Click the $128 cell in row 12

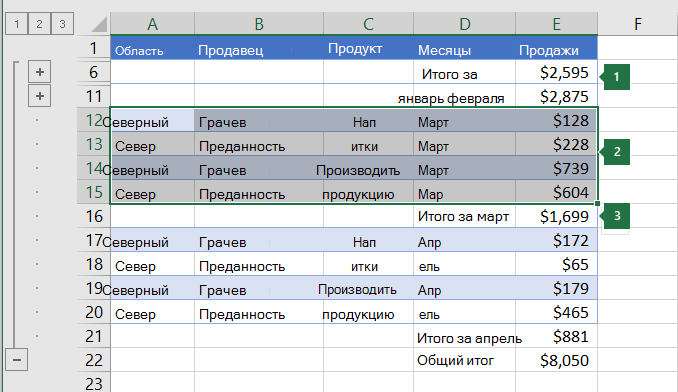point(556,120)
